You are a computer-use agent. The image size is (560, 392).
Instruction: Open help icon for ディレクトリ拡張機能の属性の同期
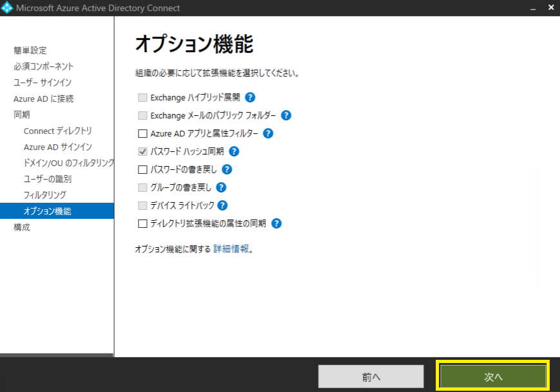click(276, 223)
